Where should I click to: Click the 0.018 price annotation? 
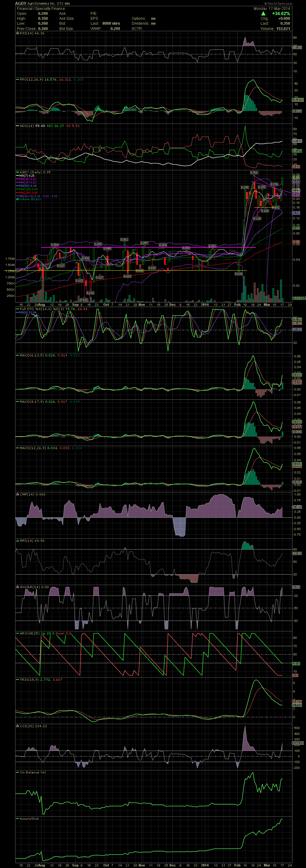coord(90,293)
